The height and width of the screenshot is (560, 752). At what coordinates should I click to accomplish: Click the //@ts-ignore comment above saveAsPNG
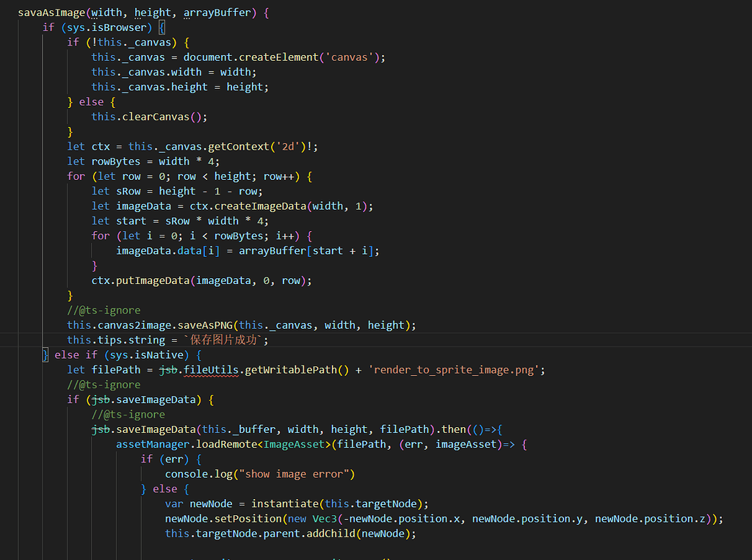point(104,310)
